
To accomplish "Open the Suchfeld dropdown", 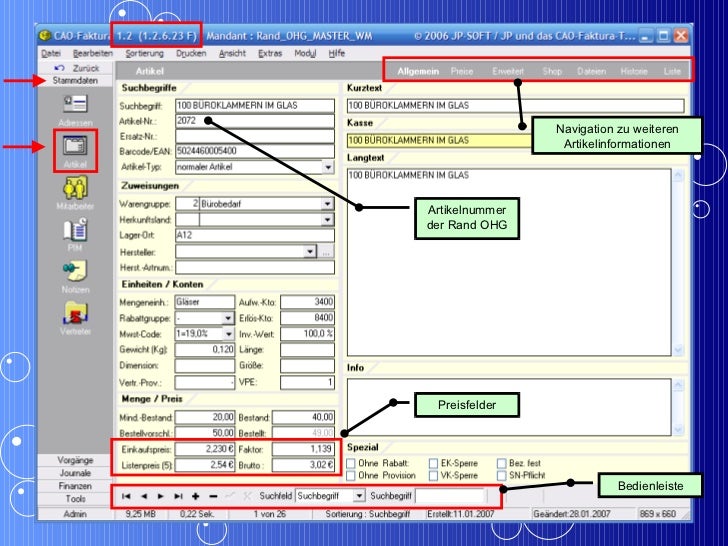I will [359, 496].
